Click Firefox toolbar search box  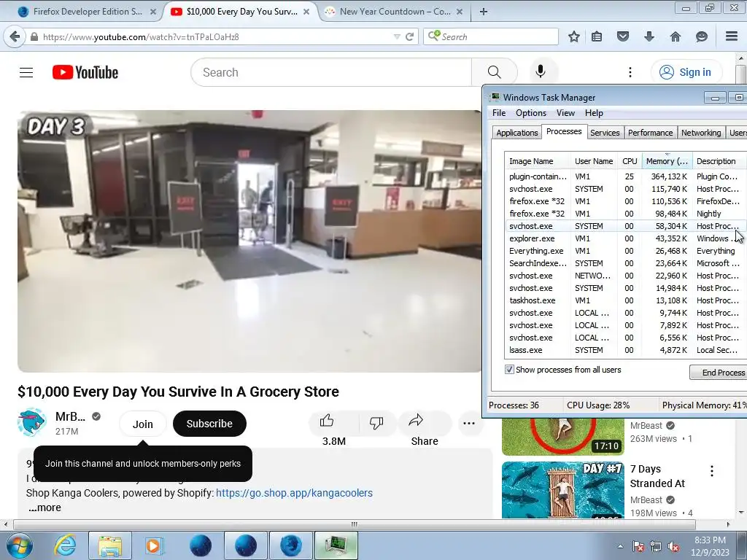click(491, 36)
